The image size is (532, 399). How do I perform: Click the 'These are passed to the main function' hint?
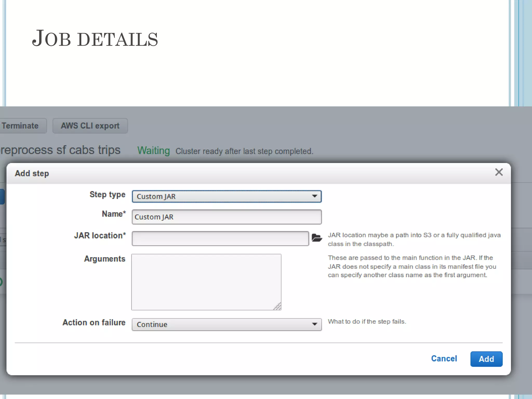[412, 266]
